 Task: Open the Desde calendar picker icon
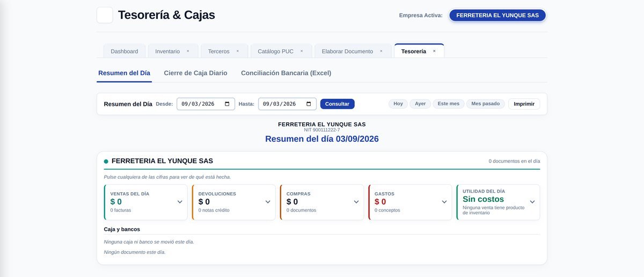tap(227, 104)
